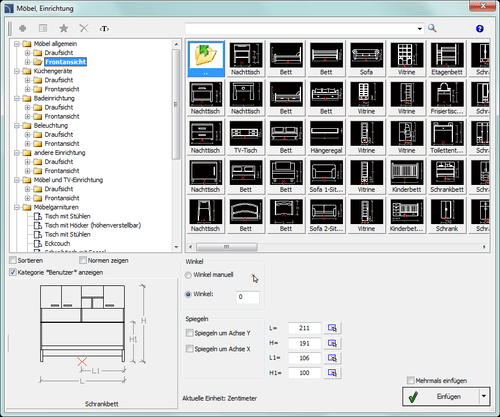The height and width of the screenshot is (417, 500).
Task: Open the Einfügen button dropdown arrow
Action: 484,396
